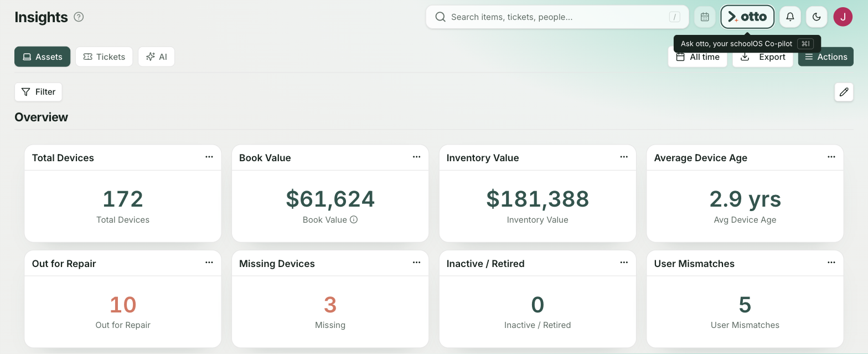Image resolution: width=868 pixels, height=354 pixels.
Task: Open the notifications bell
Action: tap(790, 17)
